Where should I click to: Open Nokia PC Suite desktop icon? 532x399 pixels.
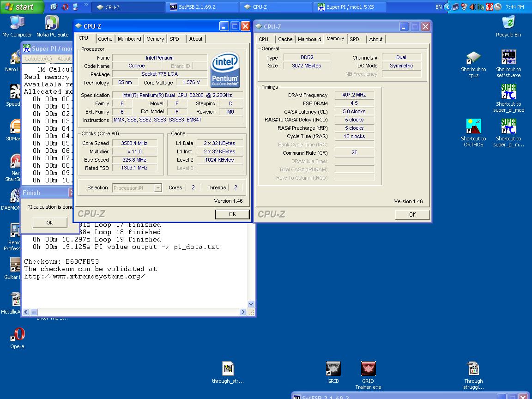[x=52, y=26]
